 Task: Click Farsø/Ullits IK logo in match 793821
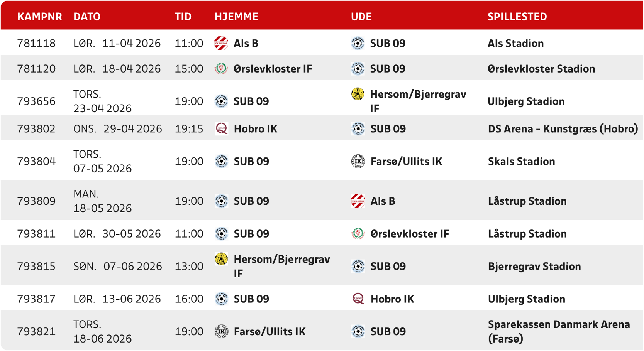222,331
